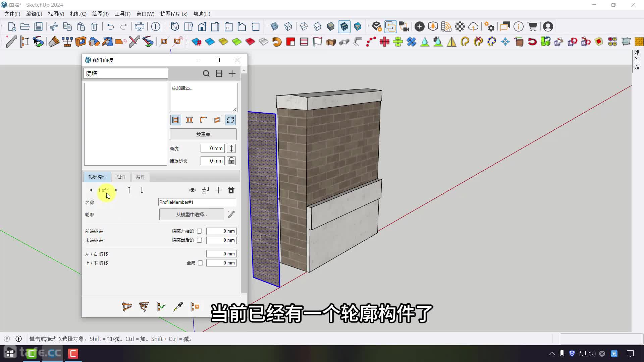This screenshot has height=362, width=644.
Task: Click the 从模型中选择.. button
Action: pos(192,215)
